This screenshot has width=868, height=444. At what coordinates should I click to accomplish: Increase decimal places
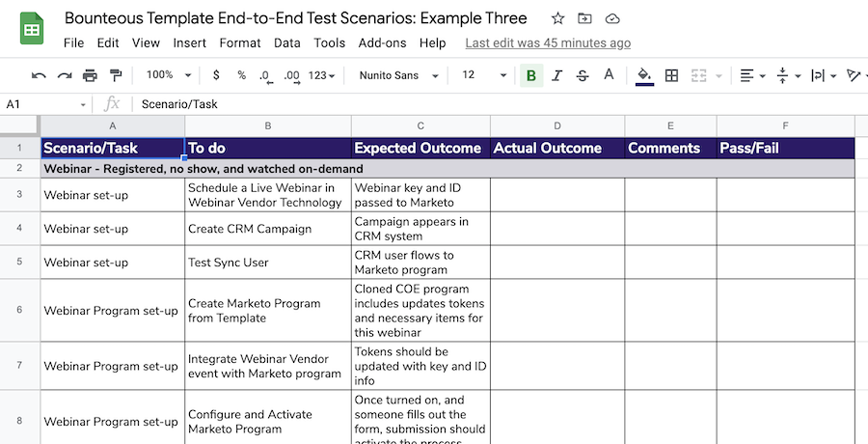pos(291,76)
